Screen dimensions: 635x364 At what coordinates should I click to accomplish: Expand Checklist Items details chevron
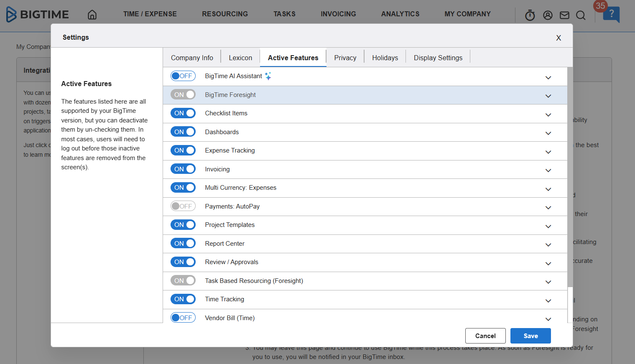pos(548,115)
